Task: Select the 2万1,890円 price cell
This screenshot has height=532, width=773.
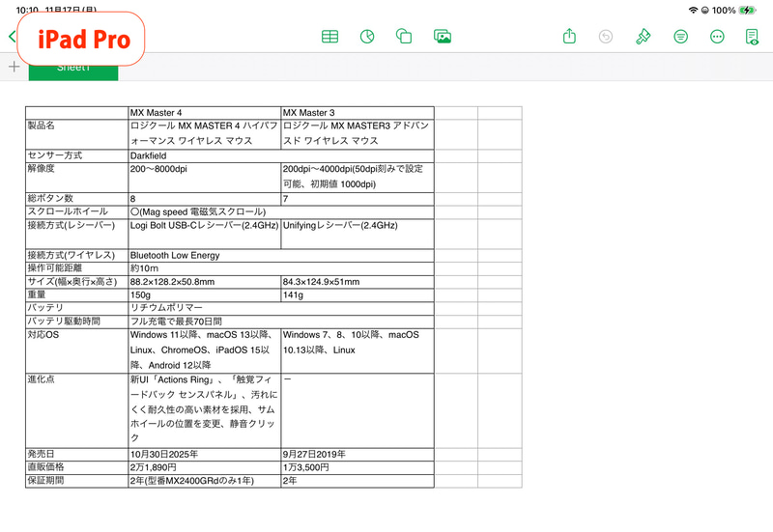Action: tap(205, 468)
